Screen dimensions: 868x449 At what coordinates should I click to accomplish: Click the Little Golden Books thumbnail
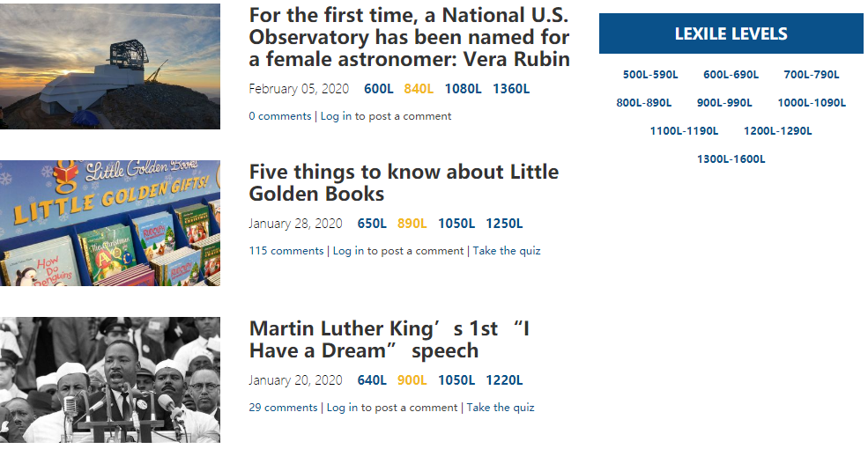click(x=110, y=223)
